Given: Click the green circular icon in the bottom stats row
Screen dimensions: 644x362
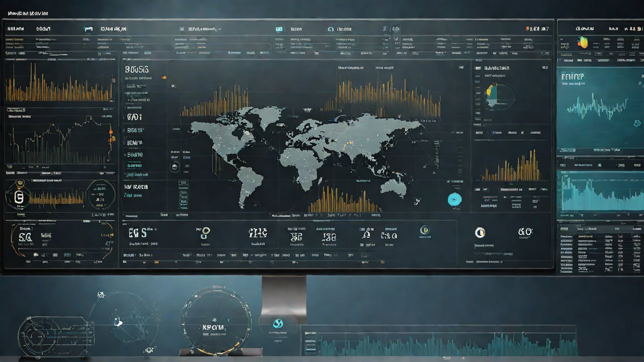Looking at the screenshot, I should coord(425,231).
